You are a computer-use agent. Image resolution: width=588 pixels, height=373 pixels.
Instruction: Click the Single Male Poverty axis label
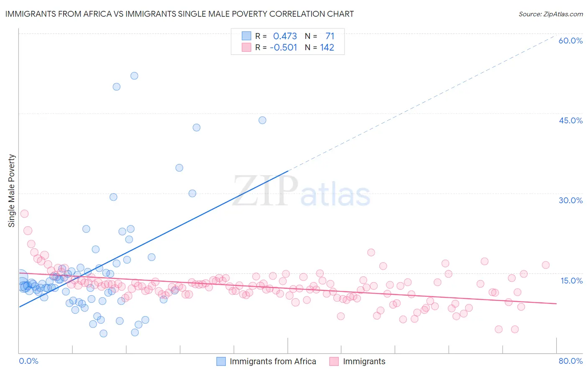[x=12, y=191]
